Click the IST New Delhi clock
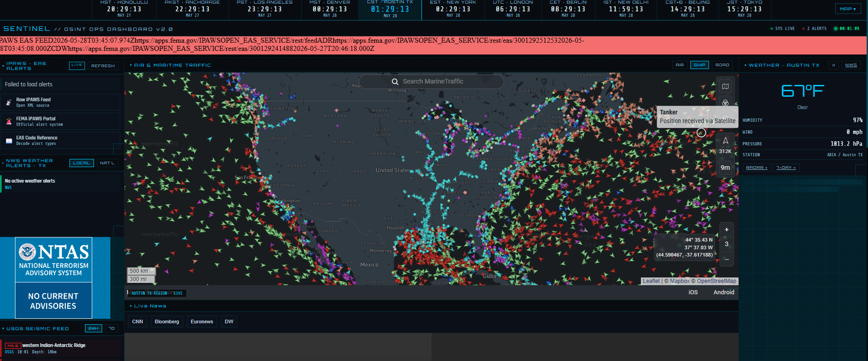The width and height of the screenshot is (868, 361). (626, 9)
